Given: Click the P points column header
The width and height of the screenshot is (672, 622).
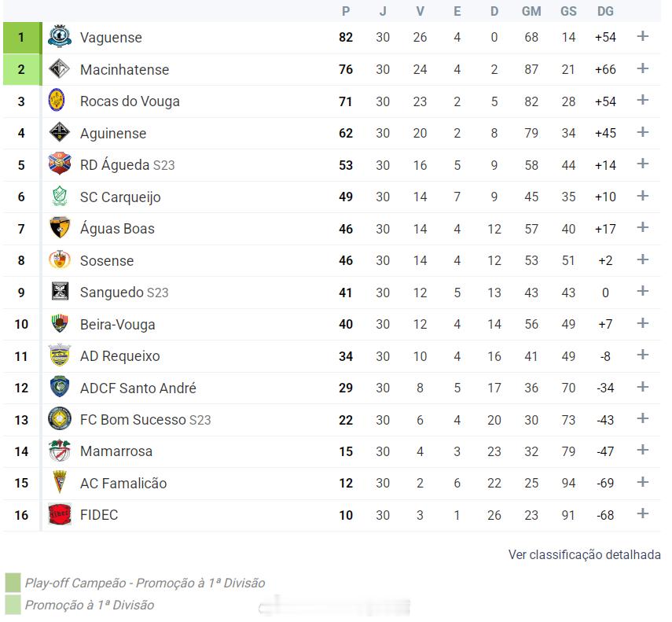Looking at the screenshot, I should 346,11.
